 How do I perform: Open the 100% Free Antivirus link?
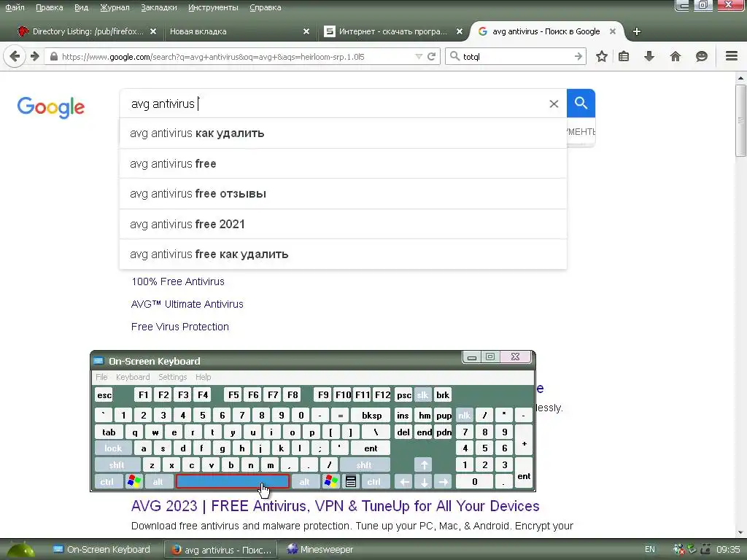178,281
